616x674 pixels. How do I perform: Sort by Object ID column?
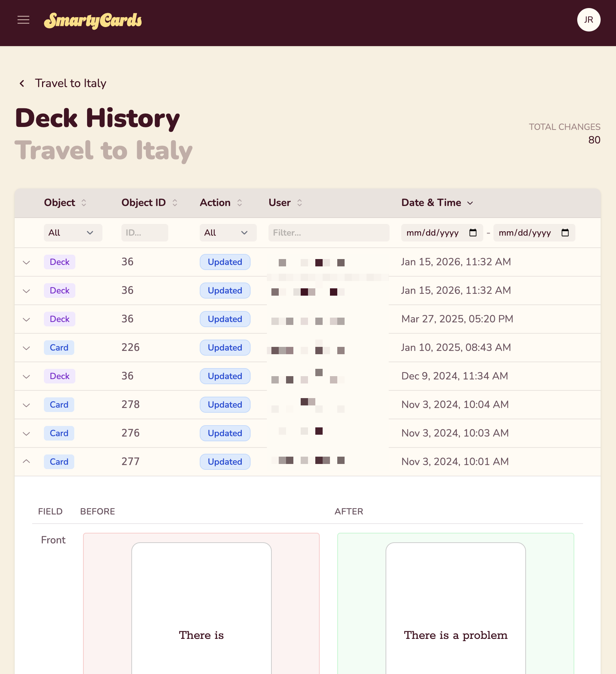click(150, 203)
